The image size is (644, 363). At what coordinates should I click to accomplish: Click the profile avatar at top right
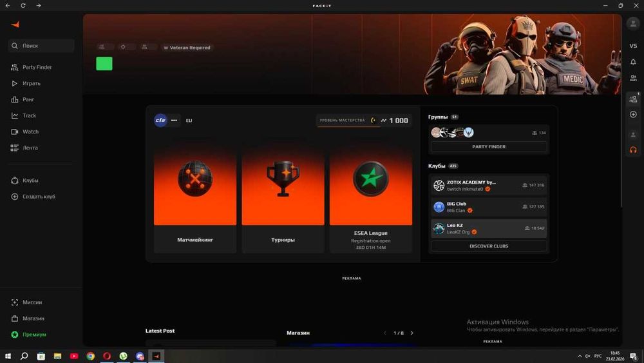tap(633, 23)
